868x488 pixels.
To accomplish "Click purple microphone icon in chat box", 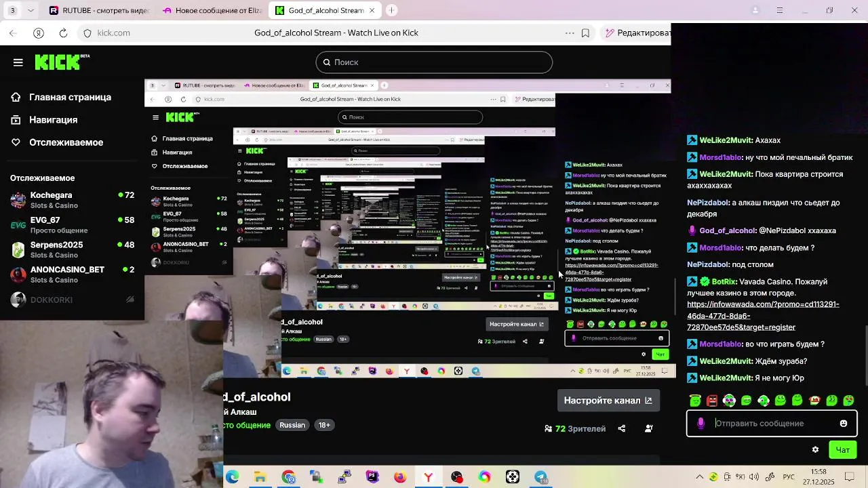I will [701, 424].
